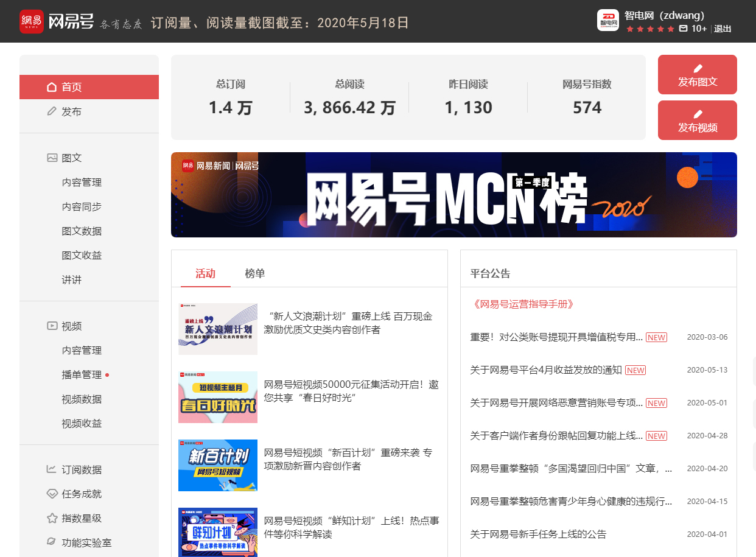
Task: Click the 平台公告 panel heading
Action: (491, 273)
